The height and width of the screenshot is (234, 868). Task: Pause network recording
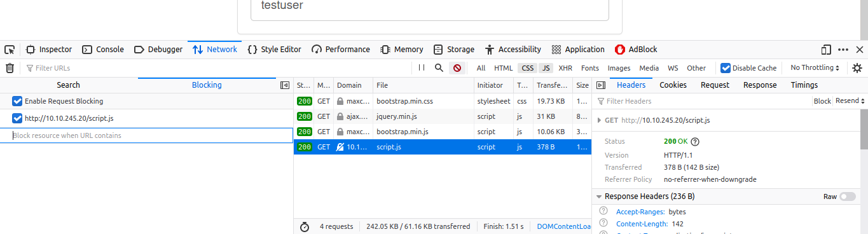pyautogui.click(x=422, y=67)
